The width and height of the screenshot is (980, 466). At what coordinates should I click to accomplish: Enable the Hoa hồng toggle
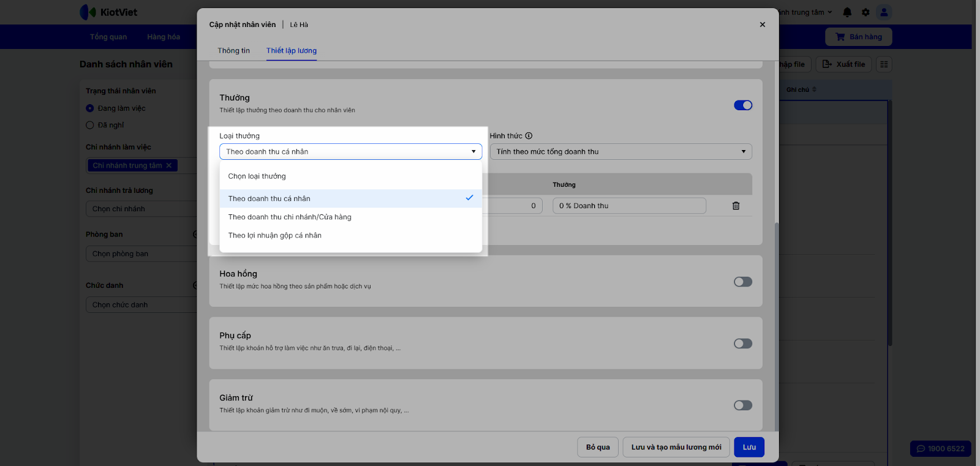coord(743,282)
